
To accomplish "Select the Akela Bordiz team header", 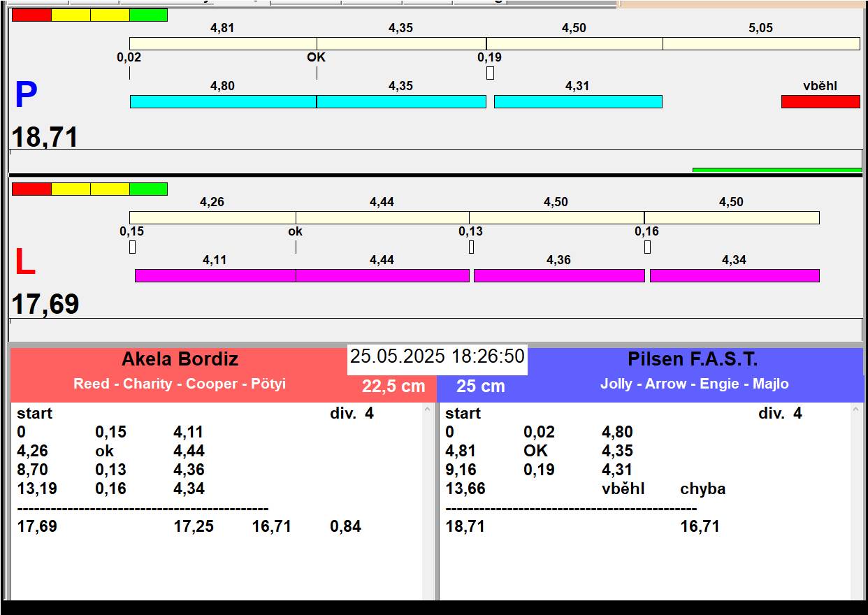I will tap(180, 359).
